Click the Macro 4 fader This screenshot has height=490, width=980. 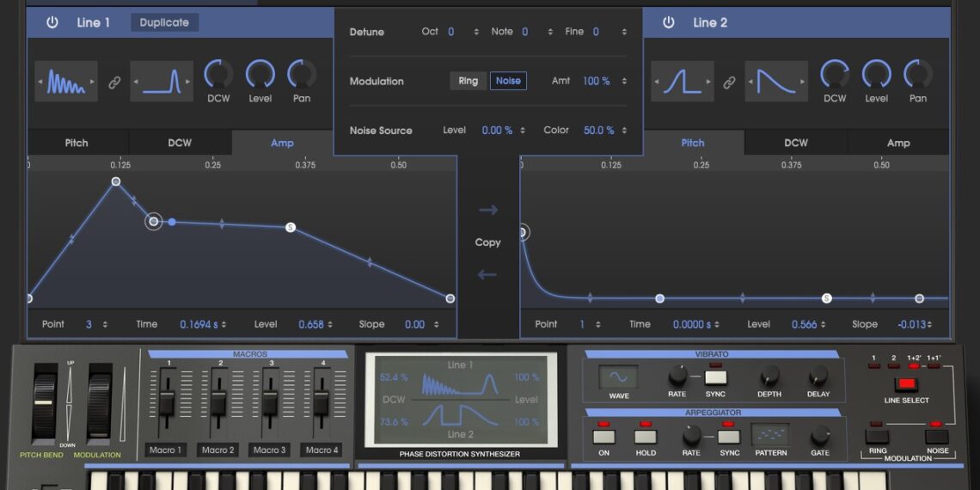pyautogui.click(x=322, y=402)
